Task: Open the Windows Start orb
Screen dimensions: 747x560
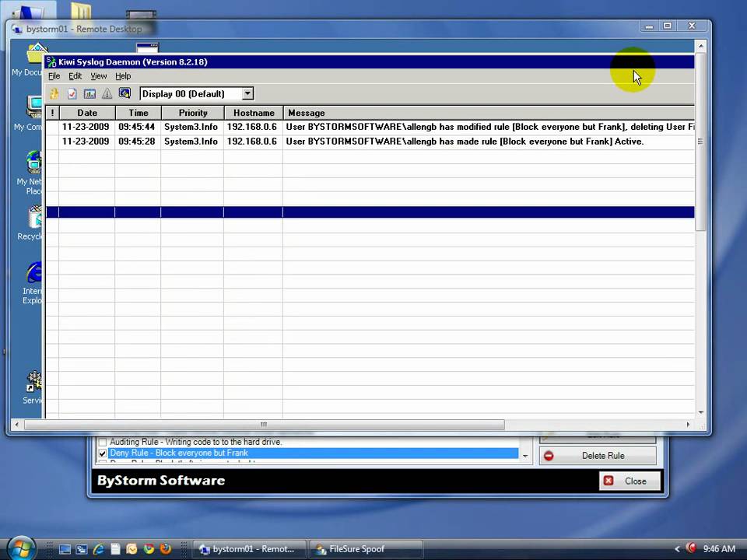Action: [20, 548]
